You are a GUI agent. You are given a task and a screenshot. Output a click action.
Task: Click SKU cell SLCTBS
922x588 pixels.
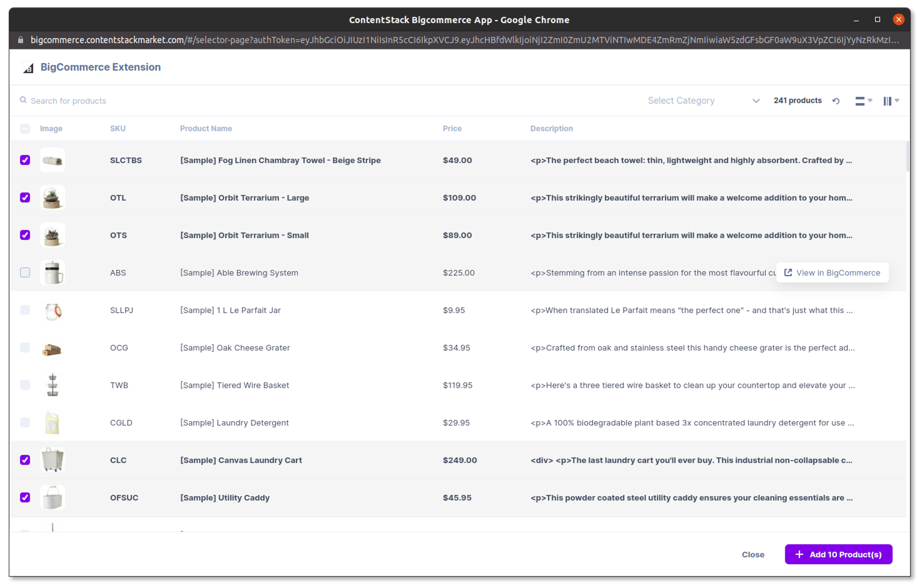tap(126, 160)
